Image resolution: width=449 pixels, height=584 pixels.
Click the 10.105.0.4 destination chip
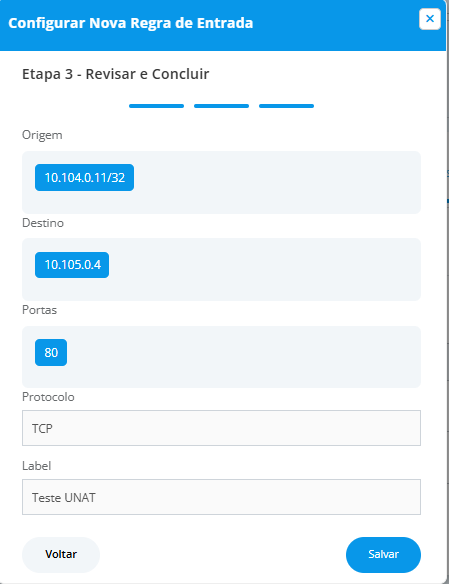coord(72,265)
